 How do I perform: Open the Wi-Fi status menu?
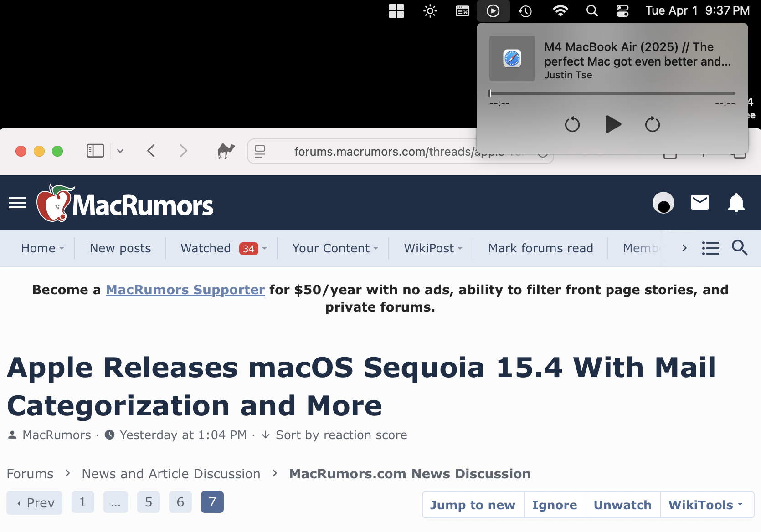point(560,11)
